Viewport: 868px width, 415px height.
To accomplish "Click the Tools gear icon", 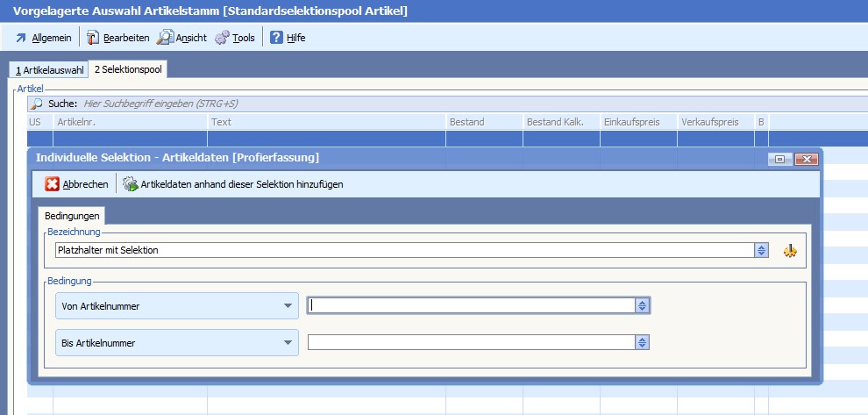I will point(222,38).
